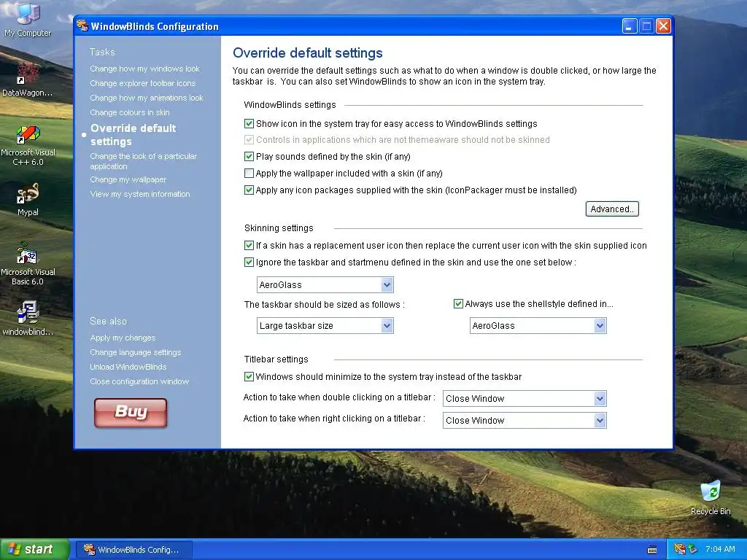Click the Override default settings page heading

pyautogui.click(x=308, y=52)
